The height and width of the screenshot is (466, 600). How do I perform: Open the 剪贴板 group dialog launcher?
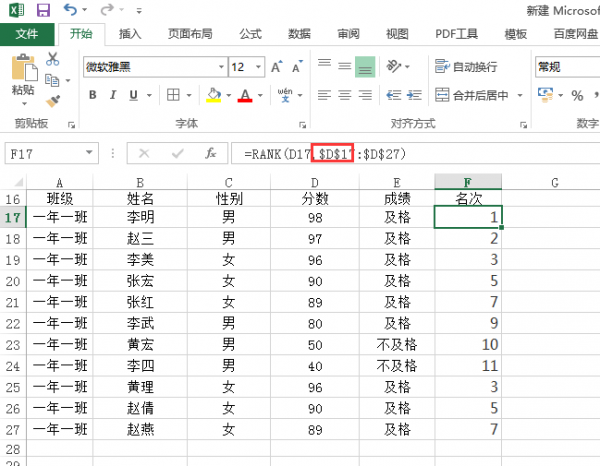click(x=71, y=125)
